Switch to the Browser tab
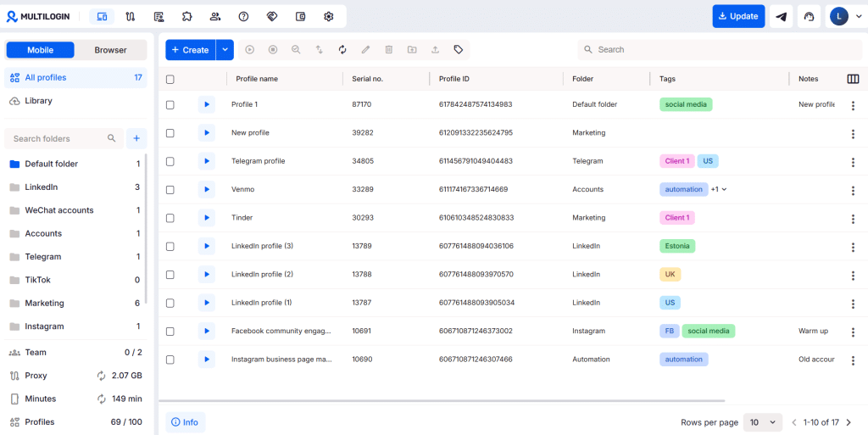868x435 pixels. tap(110, 50)
